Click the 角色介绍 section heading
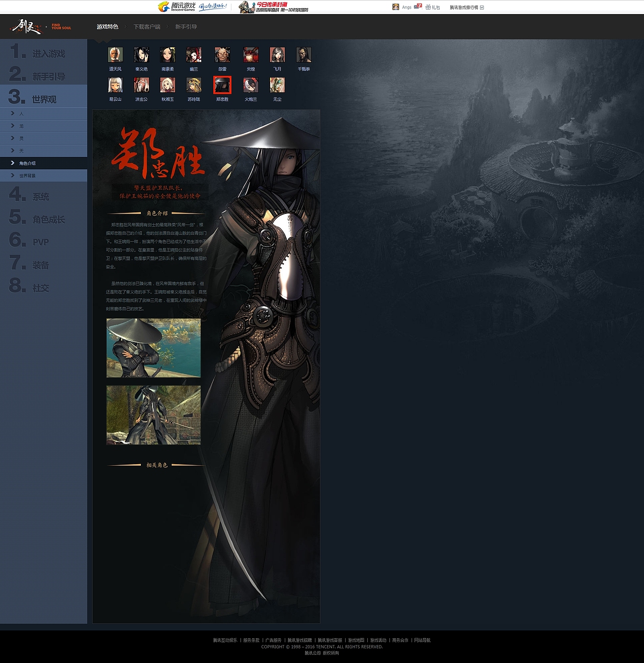 [x=157, y=213]
